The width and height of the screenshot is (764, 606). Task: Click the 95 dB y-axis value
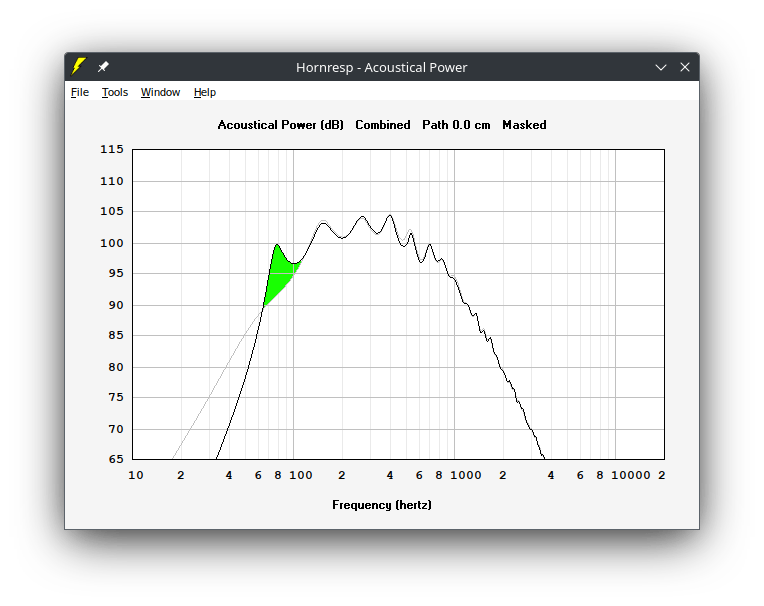pyautogui.click(x=116, y=273)
